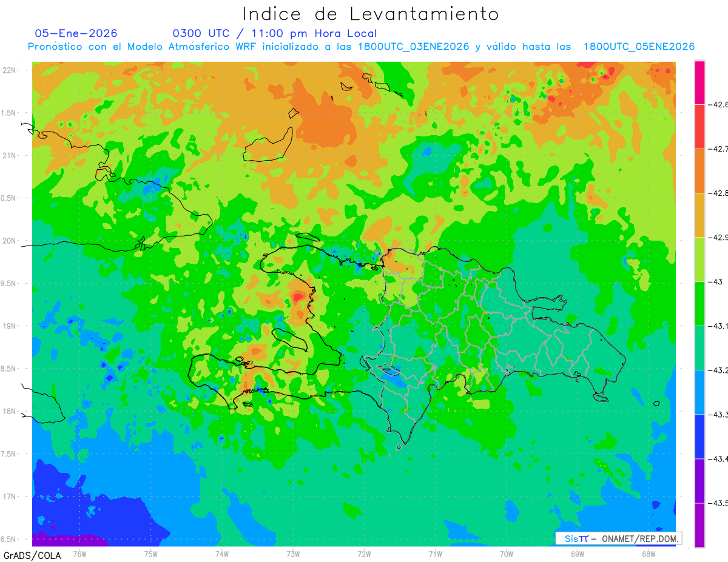Screen dimensions: 728x562
Task: Click the '18N' latitude label
Action: click(9, 412)
